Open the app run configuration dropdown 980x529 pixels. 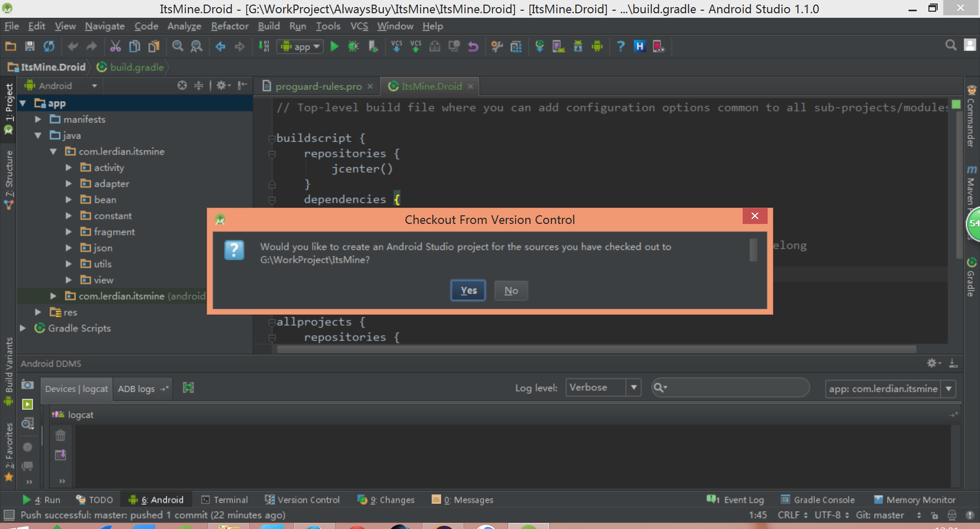(301, 46)
